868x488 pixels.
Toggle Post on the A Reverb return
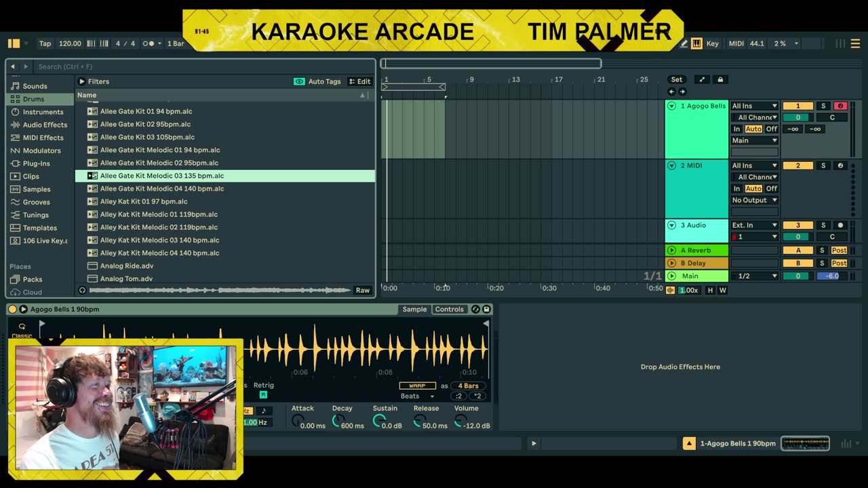[x=840, y=250]
